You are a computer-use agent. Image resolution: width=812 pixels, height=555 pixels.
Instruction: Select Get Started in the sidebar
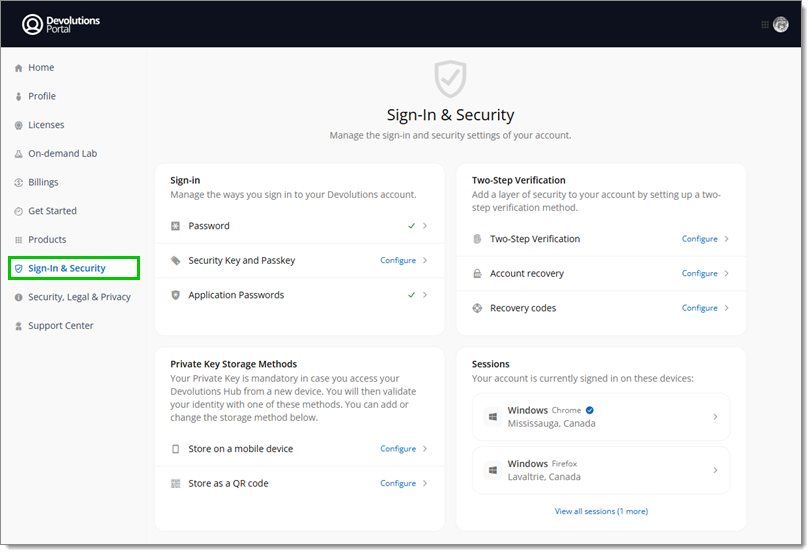coord(52,211)
